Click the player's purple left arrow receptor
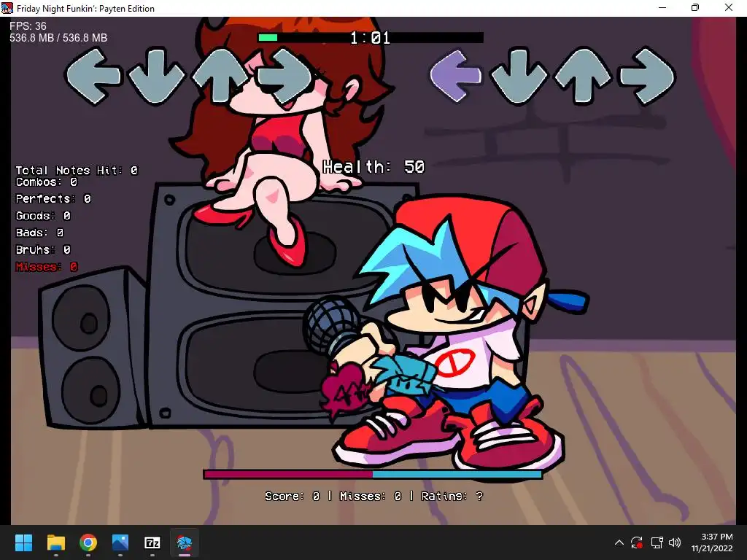Viewport: 747px width, 560px height. coord(456,76)
